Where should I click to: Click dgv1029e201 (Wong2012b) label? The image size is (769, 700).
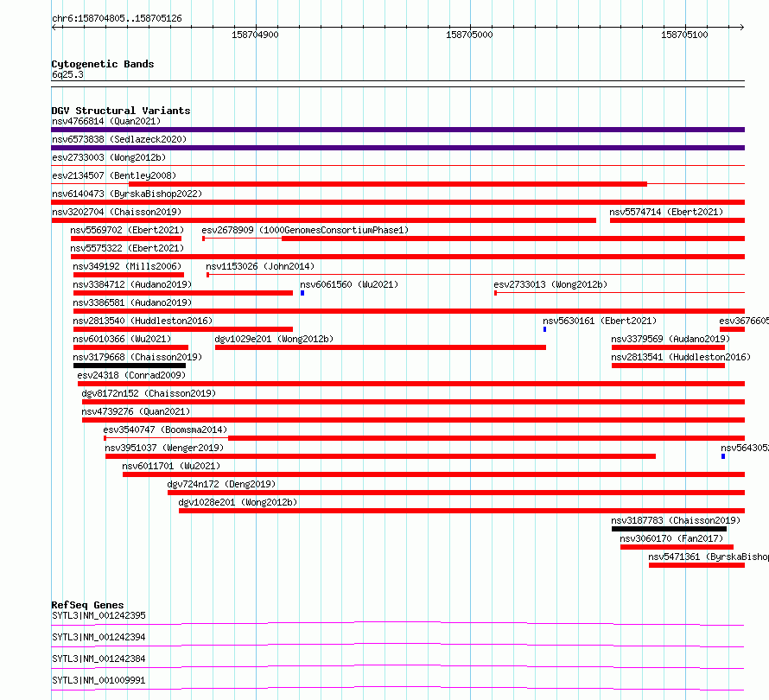[x=274, y=339]
